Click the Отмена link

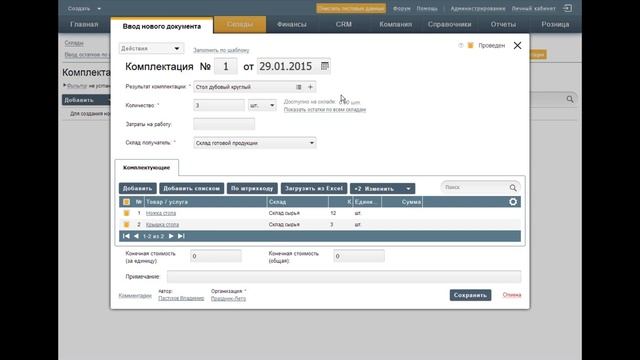(512, 295)
